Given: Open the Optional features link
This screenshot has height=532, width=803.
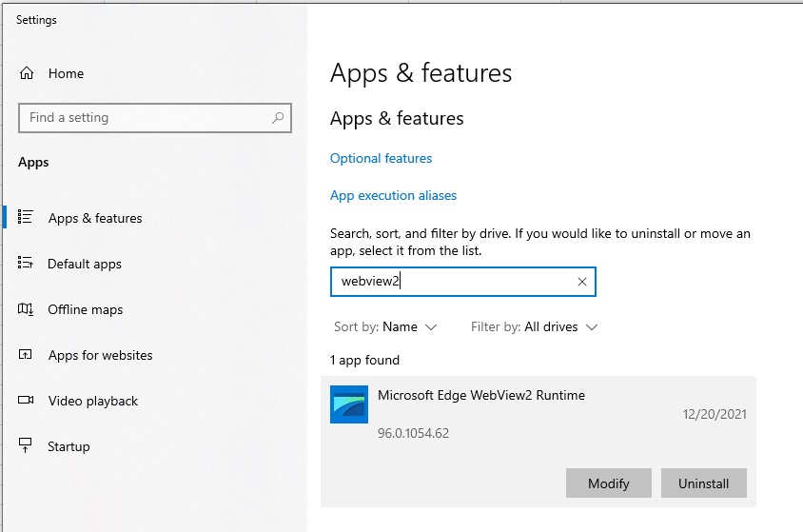Looking at the screenshot, I should pos(381,158).
